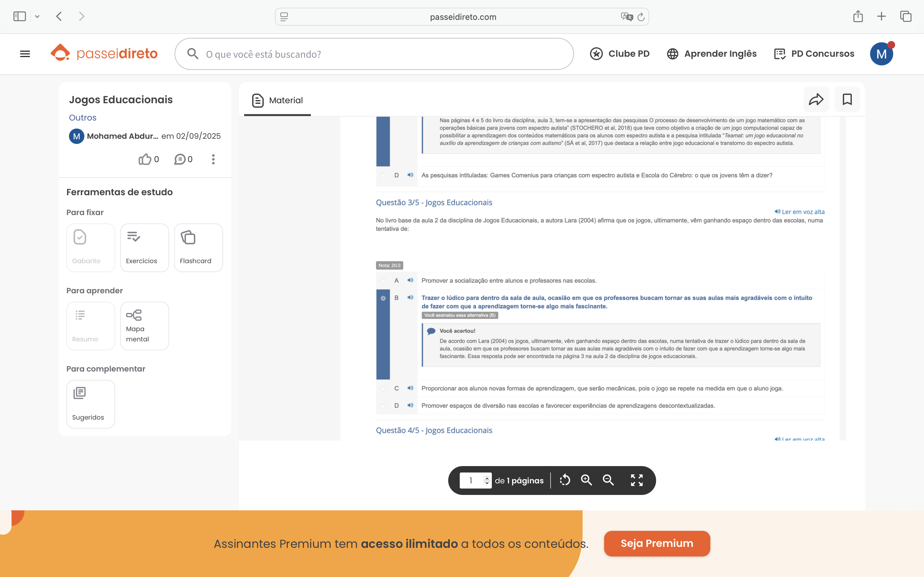Rotate the document with the rotate icon
The image size is (924, 577).
coord(565,480)
